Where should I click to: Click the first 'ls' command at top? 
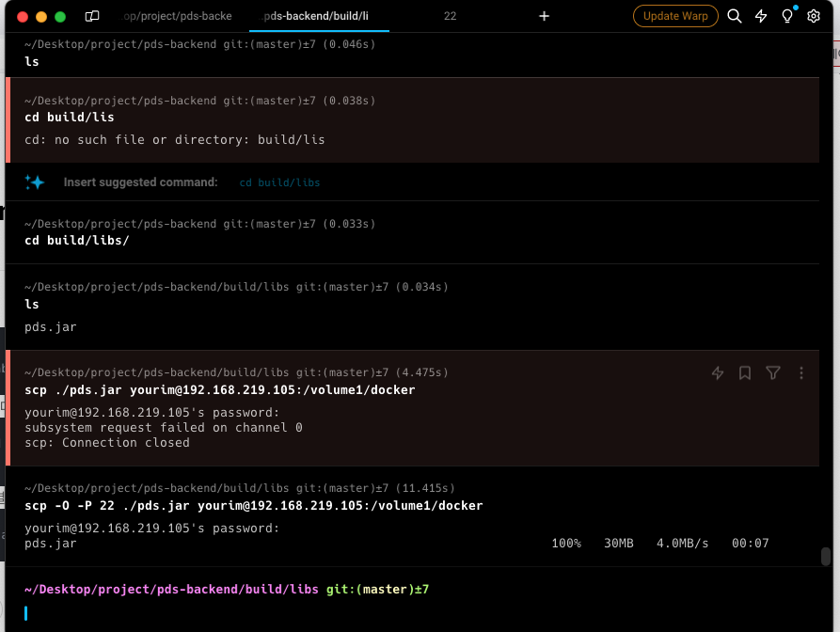[x=32, y=61]
